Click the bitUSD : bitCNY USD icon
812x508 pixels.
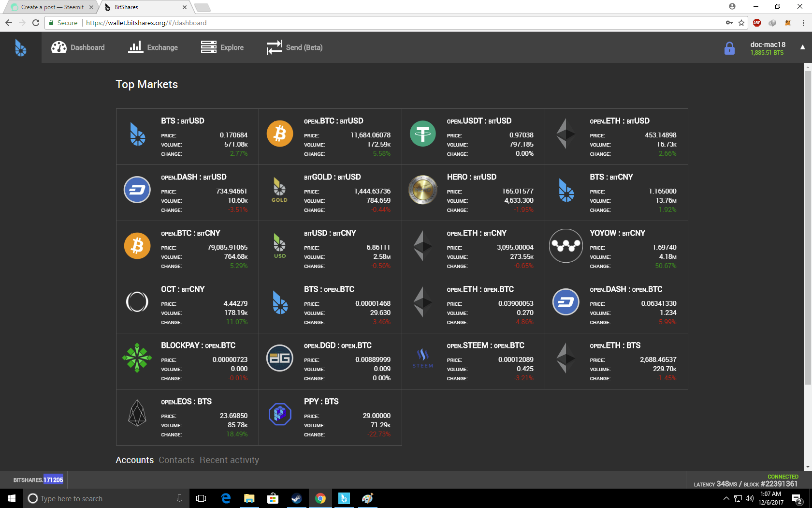[x=280, y=246]
